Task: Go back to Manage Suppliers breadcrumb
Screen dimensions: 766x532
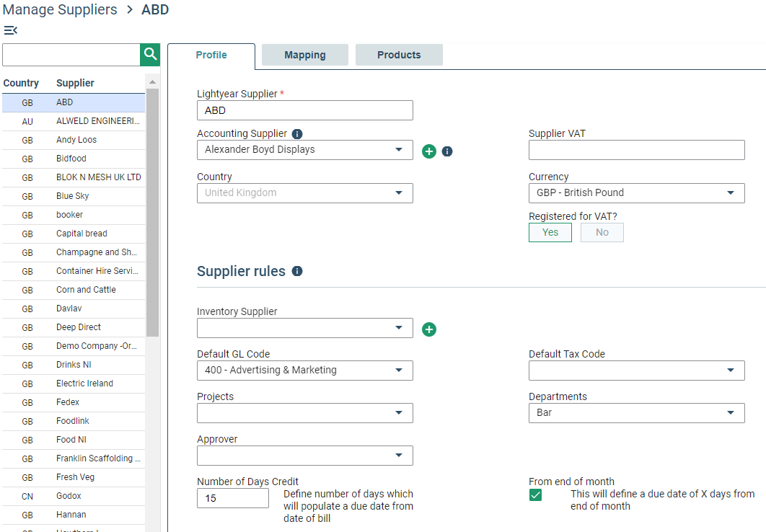Action: pos(59,10)
